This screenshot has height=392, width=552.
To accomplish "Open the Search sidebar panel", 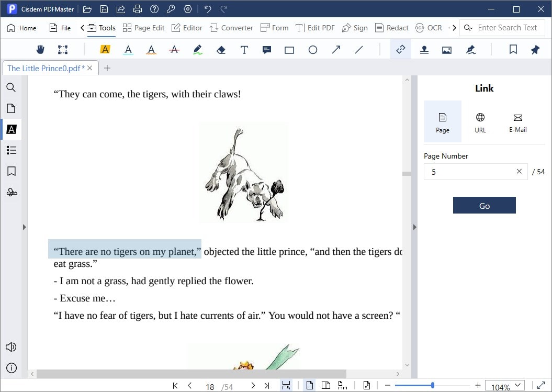I will pos(12,87).
